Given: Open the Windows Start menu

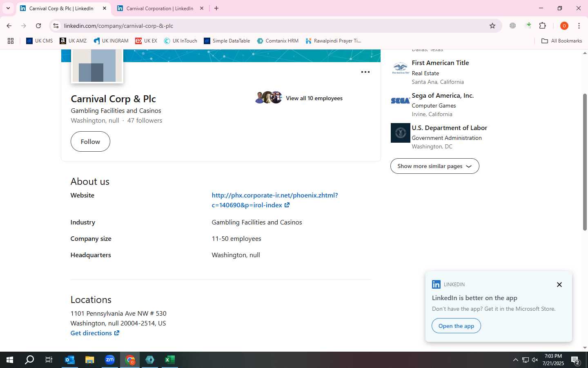Looking at the screenshot, I should coord(10,360).
